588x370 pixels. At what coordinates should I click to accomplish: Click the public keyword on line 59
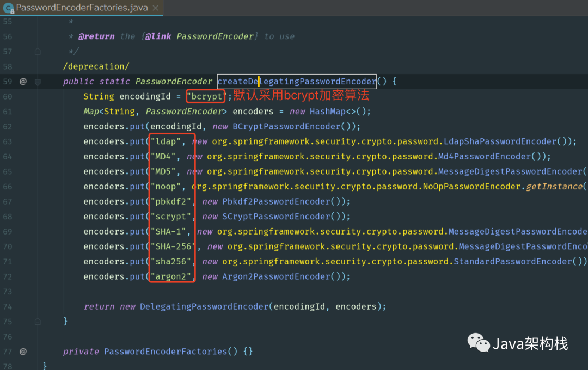(78, 82)
